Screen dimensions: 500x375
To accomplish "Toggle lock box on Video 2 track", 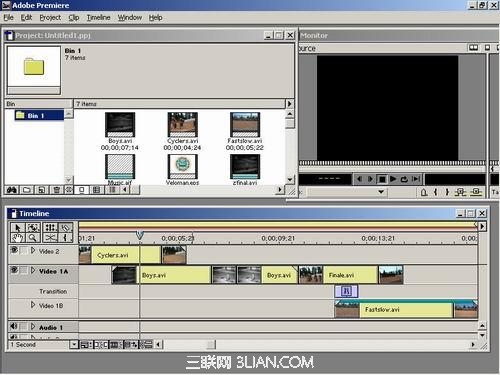I will 24,250.
